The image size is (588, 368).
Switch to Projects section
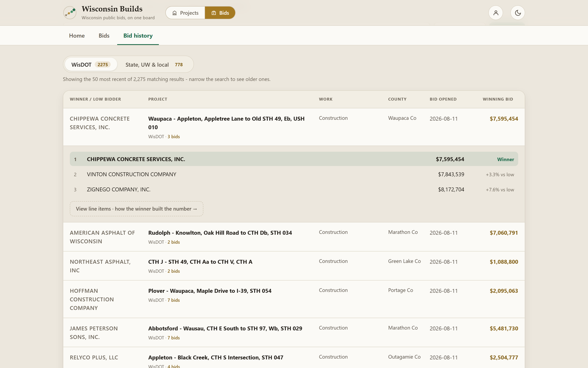(185, 13)
